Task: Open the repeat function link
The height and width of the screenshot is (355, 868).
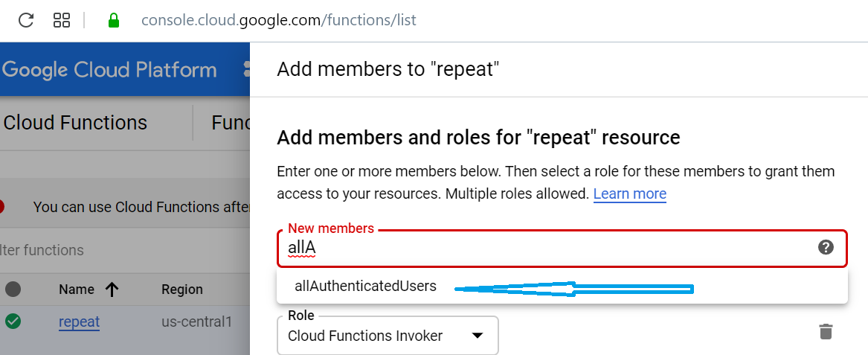Action: [x=79, y=322]
